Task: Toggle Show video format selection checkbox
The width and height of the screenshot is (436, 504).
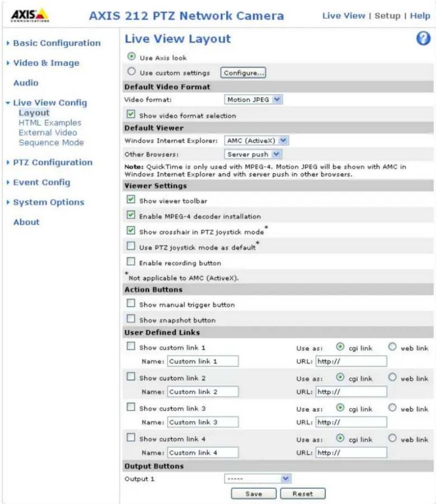Action: tap(131, 114)
